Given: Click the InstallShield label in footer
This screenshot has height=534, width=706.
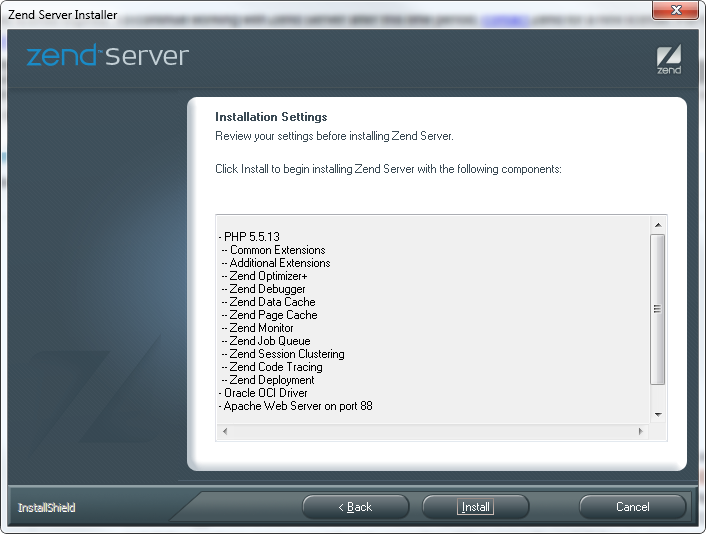Looking at the screenshot, I should pyautogui.click(x=46, y=508).
